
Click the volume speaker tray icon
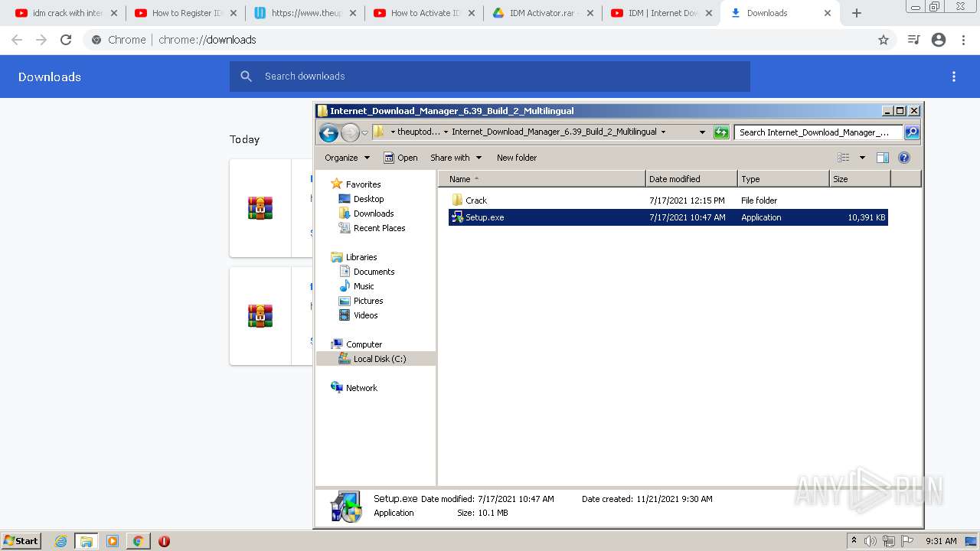[871, 541]
